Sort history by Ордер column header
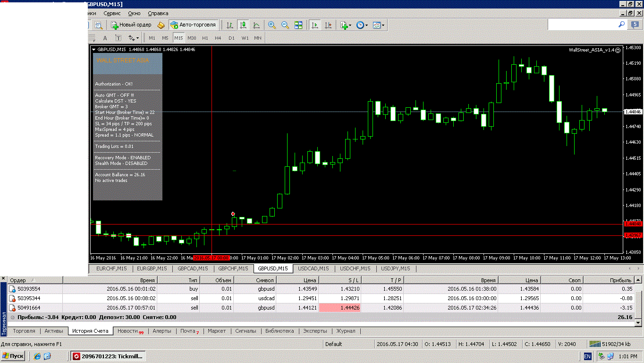The width and height of the screenshot is (644, 363). pos(35,280)
